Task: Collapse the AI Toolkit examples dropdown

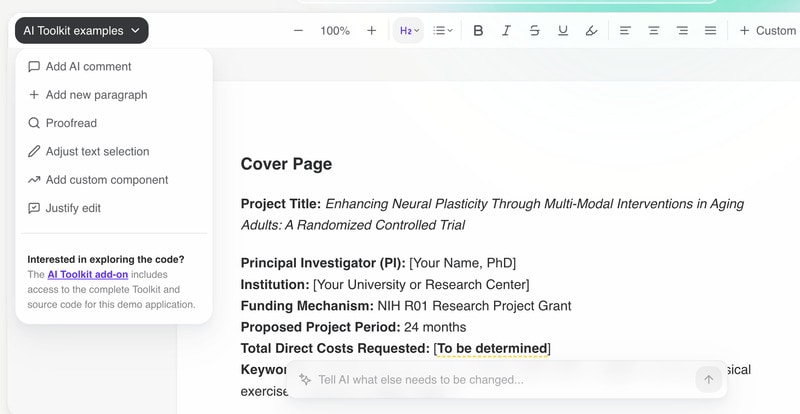Action: [x=82, y=31]
